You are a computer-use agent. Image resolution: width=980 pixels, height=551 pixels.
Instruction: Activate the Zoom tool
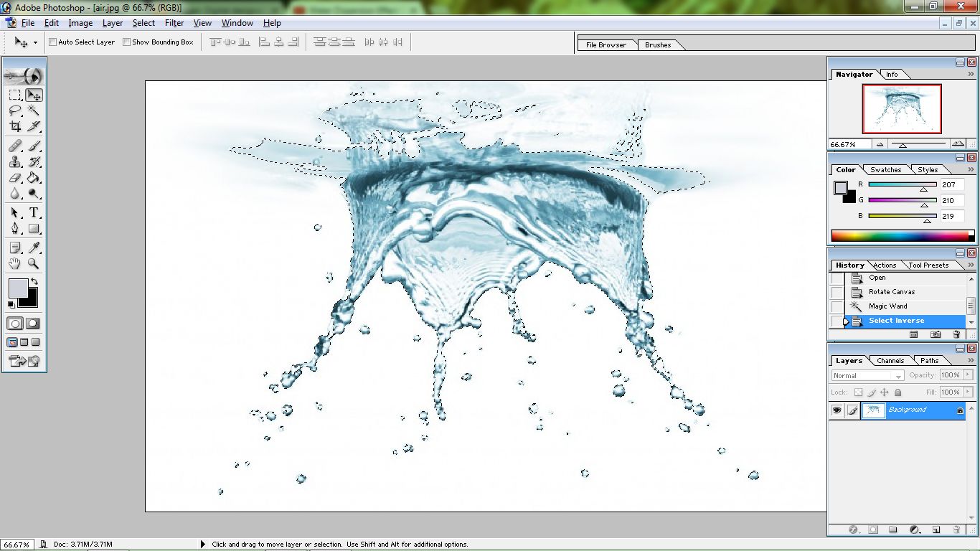32,264
